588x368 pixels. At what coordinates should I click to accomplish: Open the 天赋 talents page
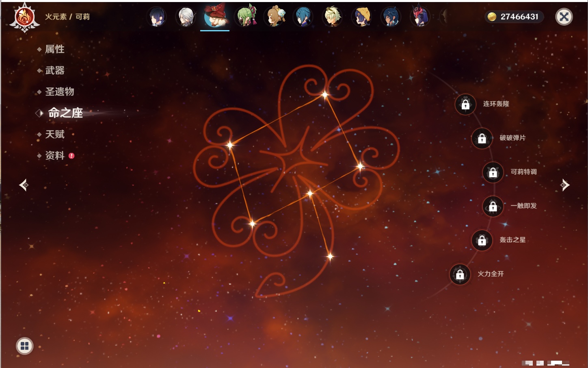tap(55, 134)
